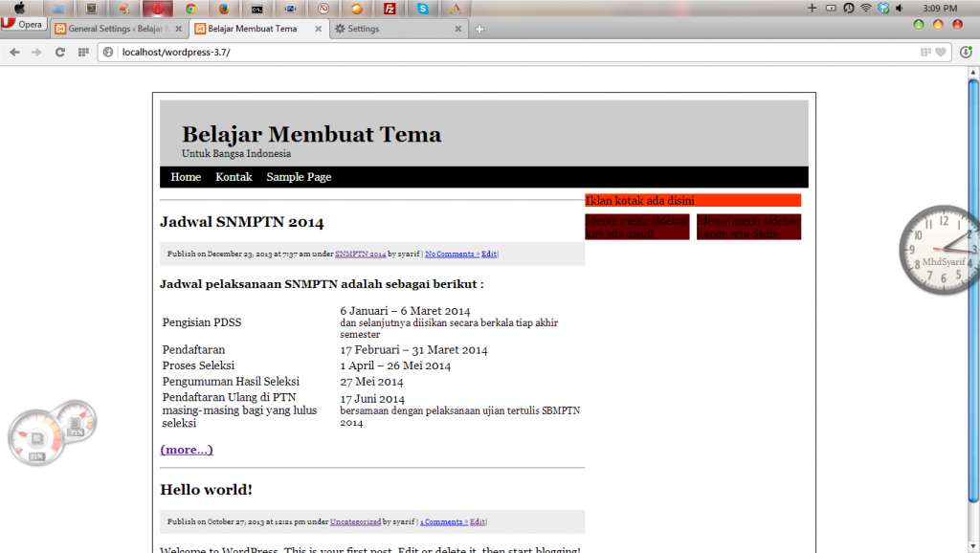
Task: Go back using the back arrow icon
Action: (x=16, y=51)
